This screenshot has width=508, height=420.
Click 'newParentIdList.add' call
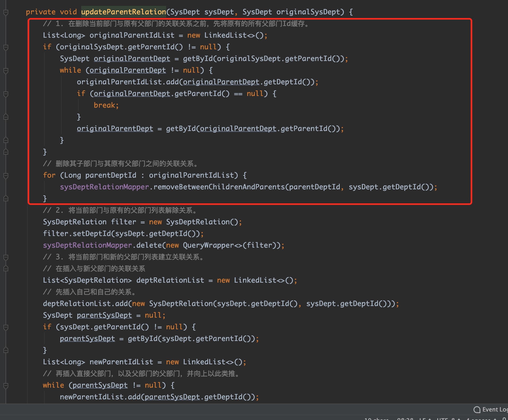tap(159, 397)
